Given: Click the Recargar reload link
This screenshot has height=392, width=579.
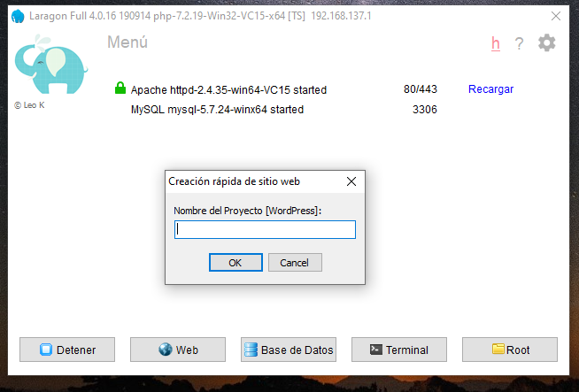Looking at the screenshot, I should click(490, 89).
